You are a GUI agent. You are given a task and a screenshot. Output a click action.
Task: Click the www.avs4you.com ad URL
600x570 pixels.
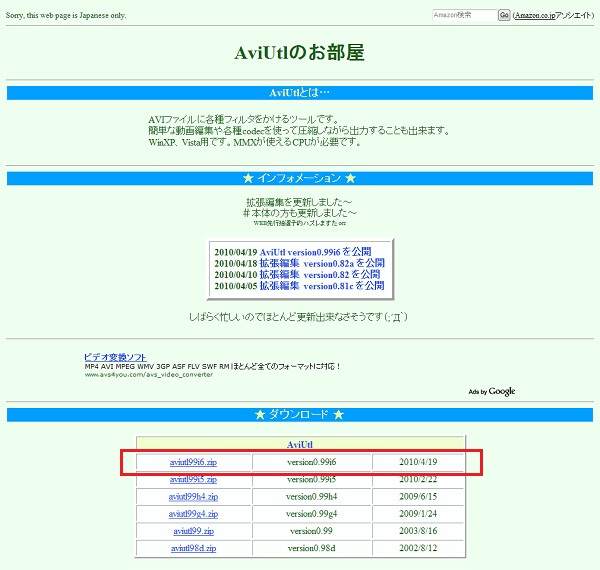coord(149,375)
